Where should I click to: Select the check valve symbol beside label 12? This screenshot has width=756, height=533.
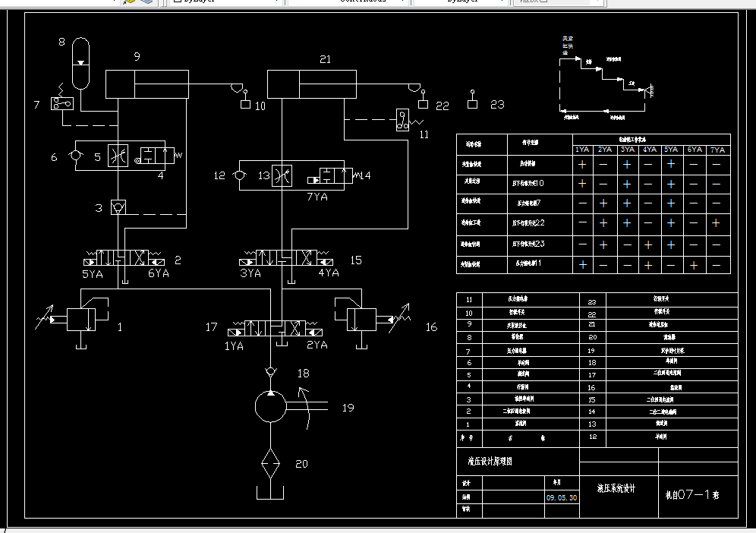click(239, 175)
